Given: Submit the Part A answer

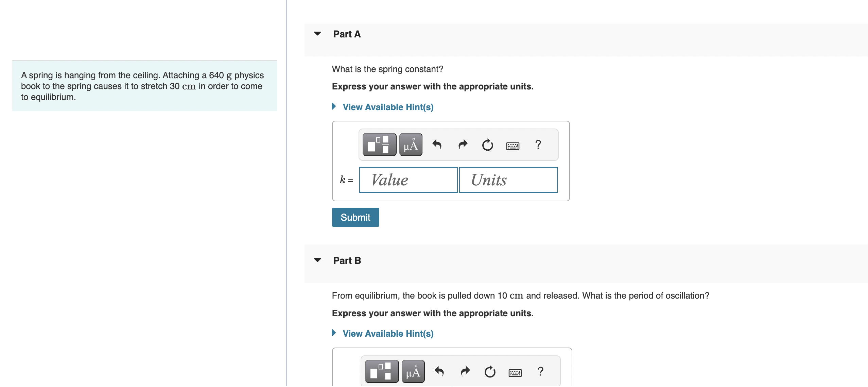Looking at the screenshot, I should tap(355, 217).
